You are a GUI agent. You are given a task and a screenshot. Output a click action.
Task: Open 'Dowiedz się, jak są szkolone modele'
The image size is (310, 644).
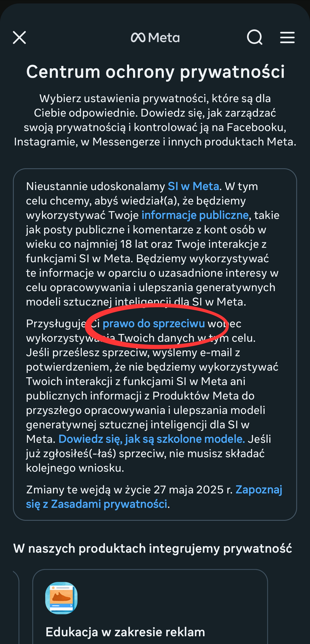coord(152,439)
